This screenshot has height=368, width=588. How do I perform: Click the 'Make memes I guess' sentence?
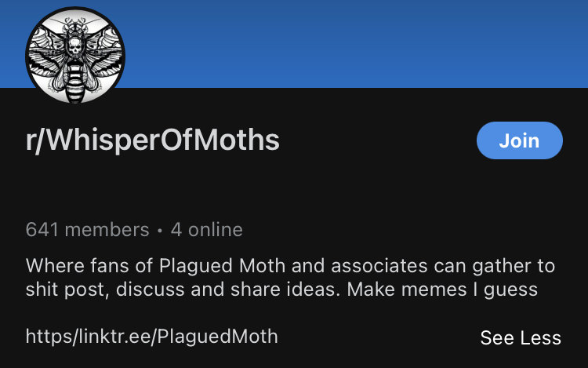[442, 290]
